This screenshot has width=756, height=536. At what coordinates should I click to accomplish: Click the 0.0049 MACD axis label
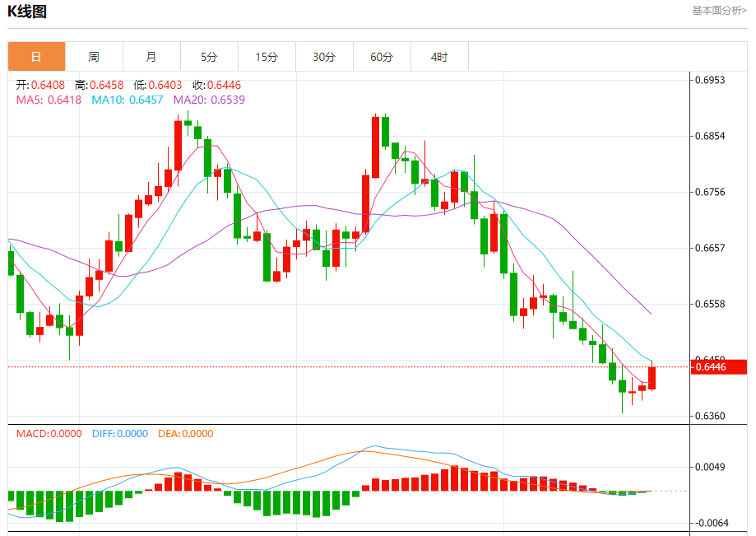(x=710, y=467)
